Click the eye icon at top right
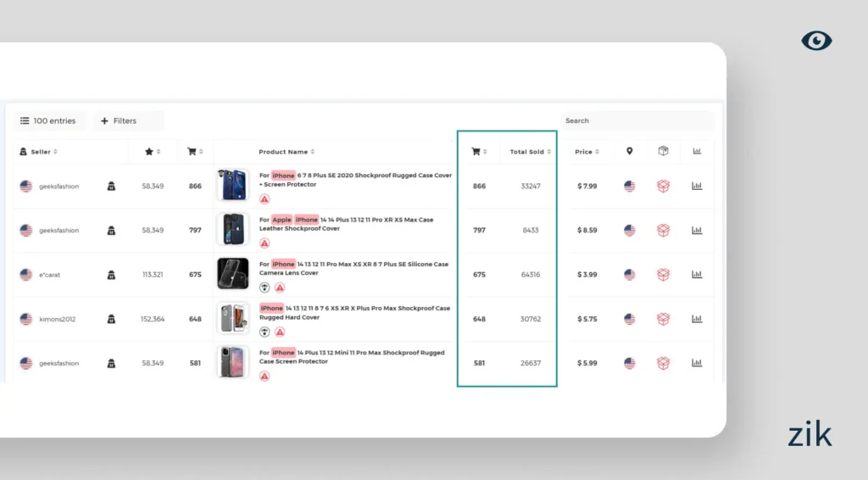This screenshot has height=480, width=868. [816, 41]
